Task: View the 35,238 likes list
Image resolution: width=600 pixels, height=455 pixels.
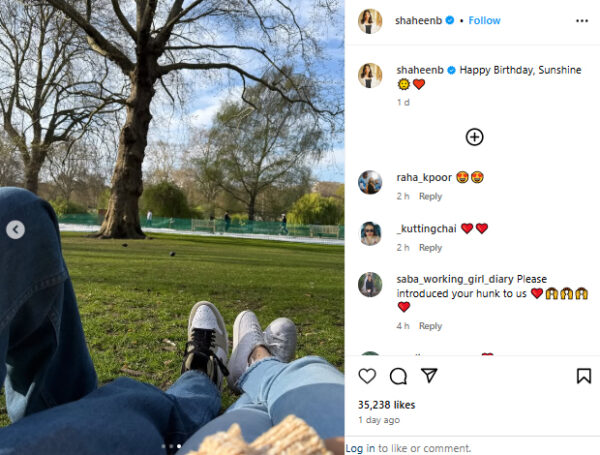Action: point(386,405)
